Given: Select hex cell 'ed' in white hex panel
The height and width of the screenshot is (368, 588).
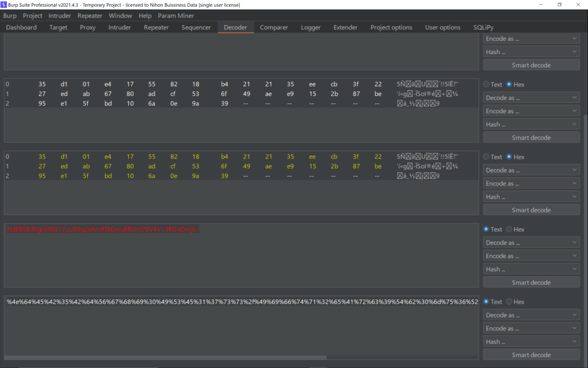Looking at the screenshot, I should [x=64, y=94].
